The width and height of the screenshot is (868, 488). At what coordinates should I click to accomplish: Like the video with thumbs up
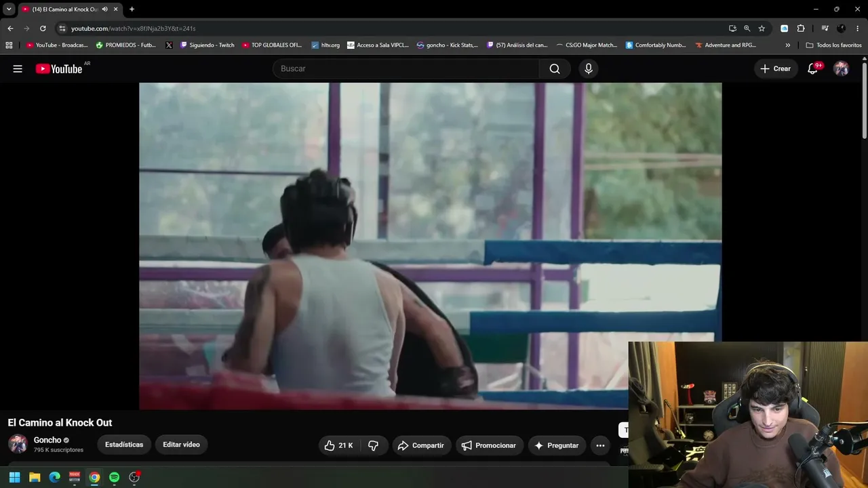tap(337, 445)
